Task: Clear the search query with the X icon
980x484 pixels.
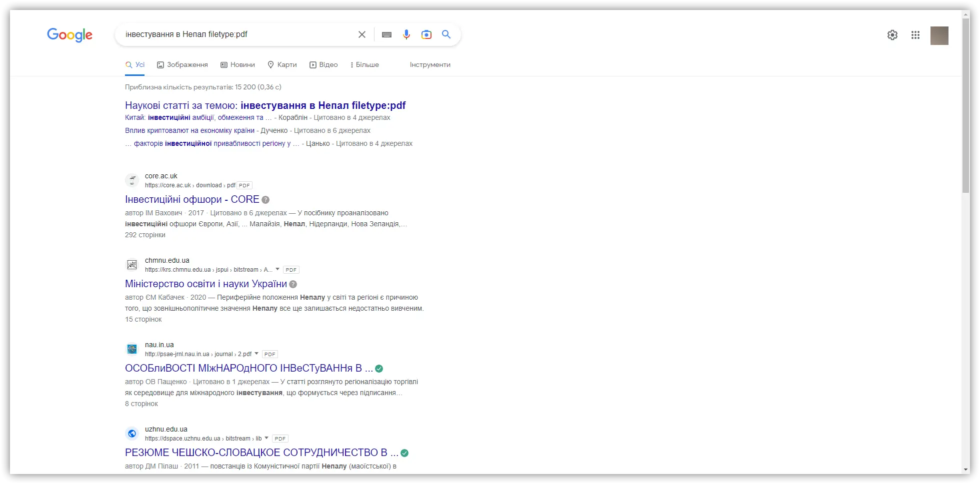Action: coord(362,34)
